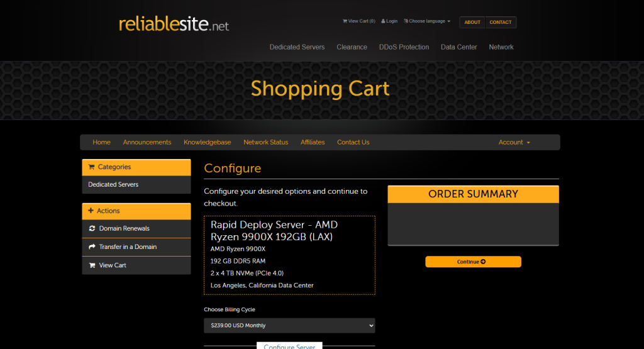The height and width of the screenshot is (349, 644).
Task: Open the Choose Billing Cycle dropdown
Action: 289,326
